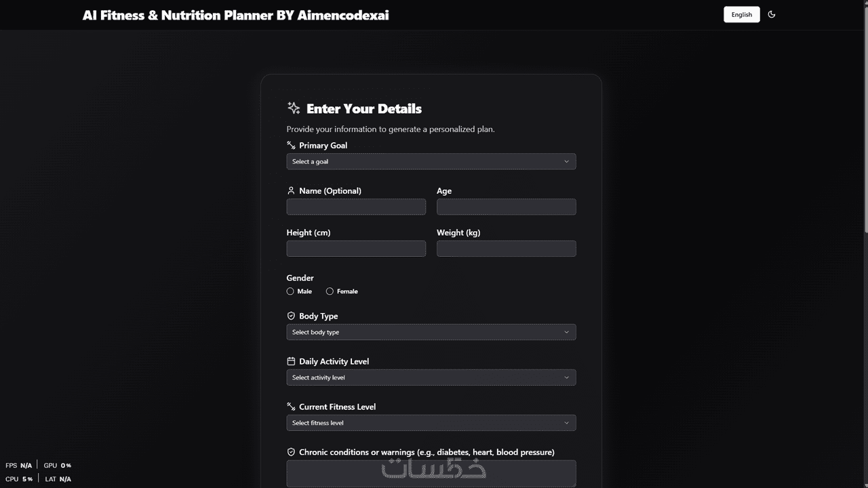Select the Male gender option
The width and height of the screenshot is (868, 488).
pos(290,291)
